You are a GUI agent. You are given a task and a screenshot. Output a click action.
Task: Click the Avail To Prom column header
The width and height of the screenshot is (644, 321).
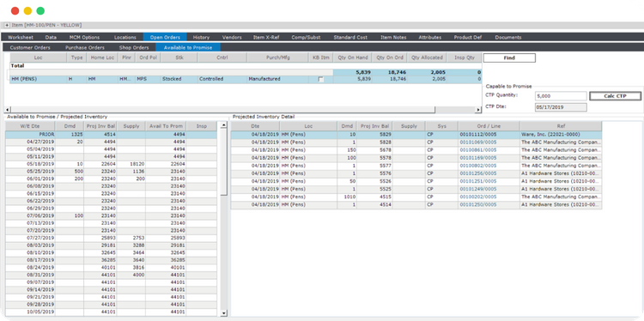click(166, 126)
